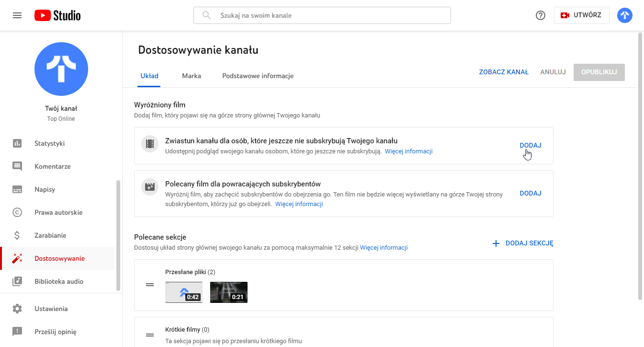Image resolution: width=644 pixels, height=347 pixels.
Task: Click the Polecane sekcje heading
Action: tap(160, 237)
